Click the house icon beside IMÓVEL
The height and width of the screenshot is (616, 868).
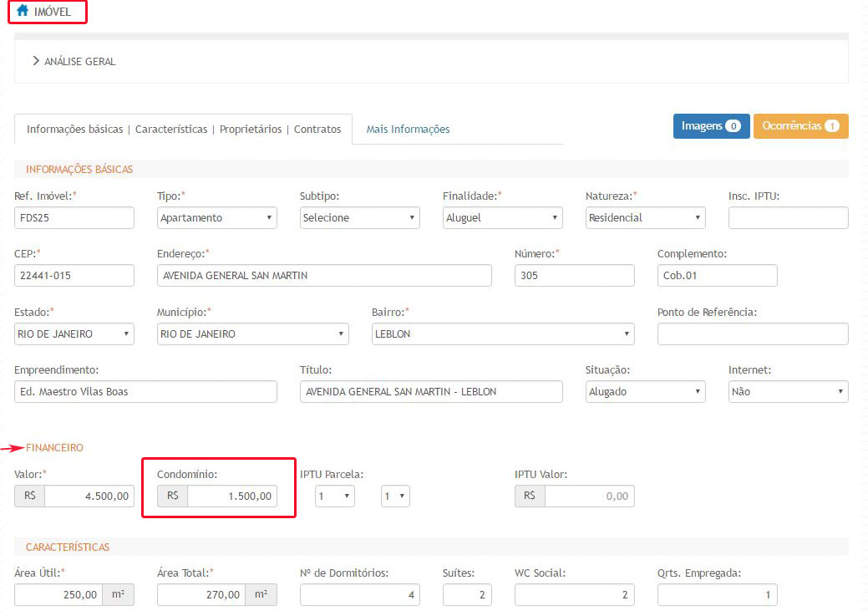pos(23,12)
